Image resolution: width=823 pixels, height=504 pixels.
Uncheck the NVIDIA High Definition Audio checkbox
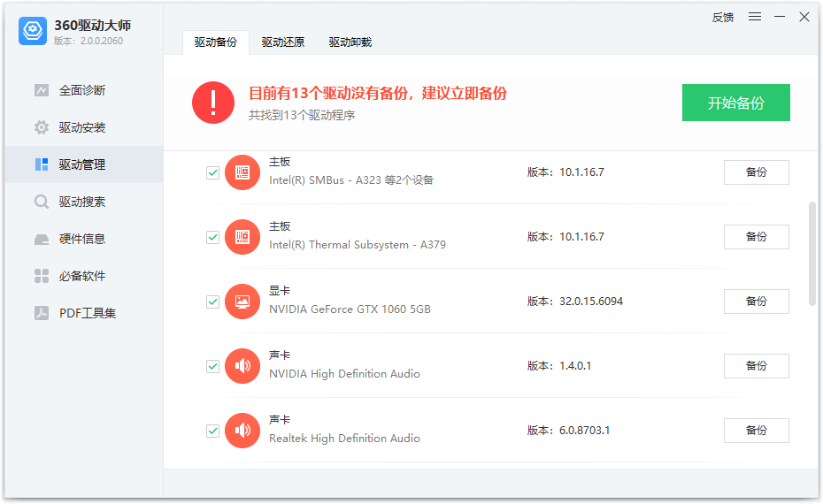tap(212, 366)
